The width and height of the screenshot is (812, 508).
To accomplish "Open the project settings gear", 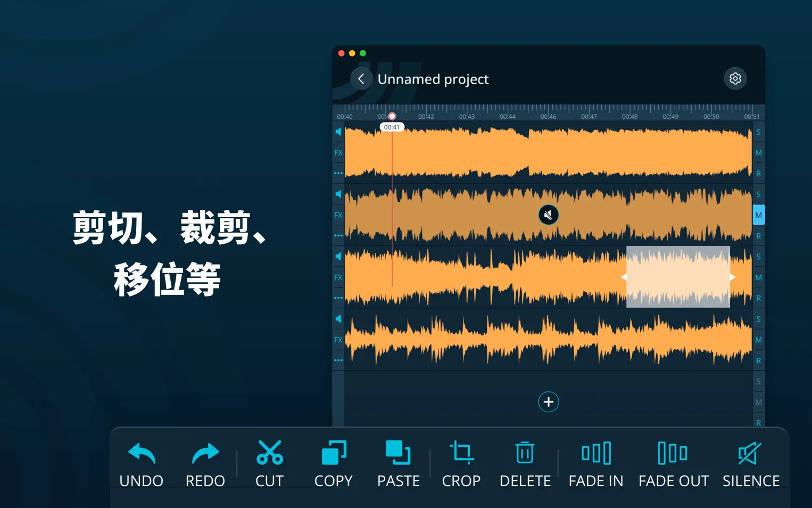I will click(x=735, y=78).
